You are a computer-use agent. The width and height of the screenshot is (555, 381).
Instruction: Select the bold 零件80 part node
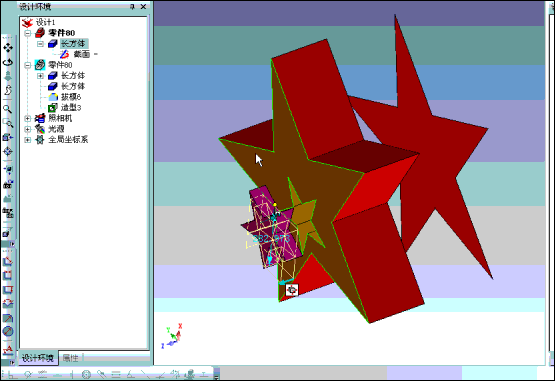pyautogui.click(x=61, y=33)
